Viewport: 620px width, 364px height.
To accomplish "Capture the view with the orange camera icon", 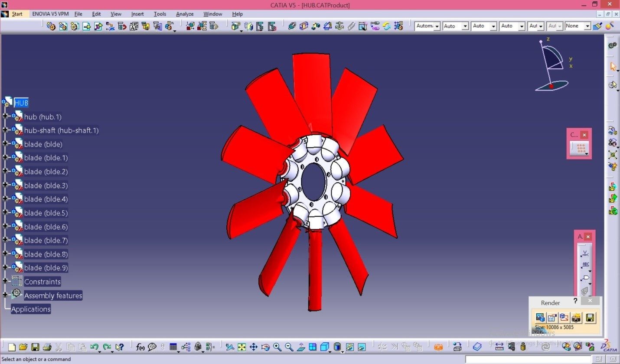I will click(438, 347).
